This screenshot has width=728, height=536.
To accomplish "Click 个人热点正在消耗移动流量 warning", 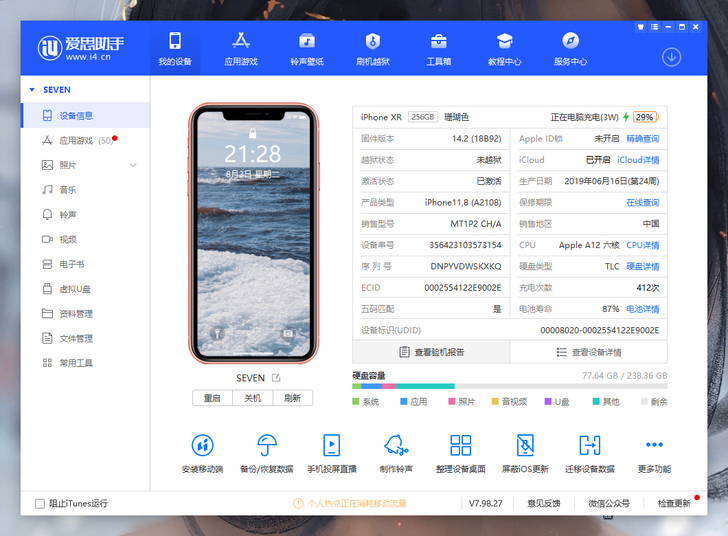I will click(x=350, y=503).
